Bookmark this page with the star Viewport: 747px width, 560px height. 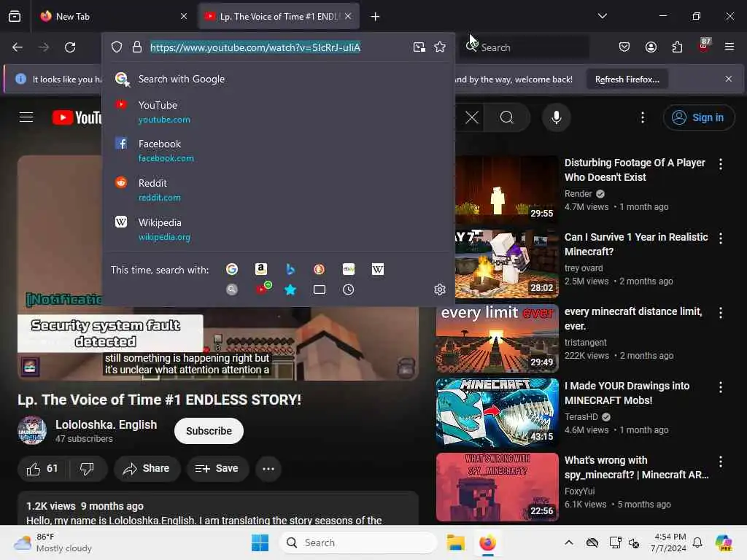tap(440, 47)
